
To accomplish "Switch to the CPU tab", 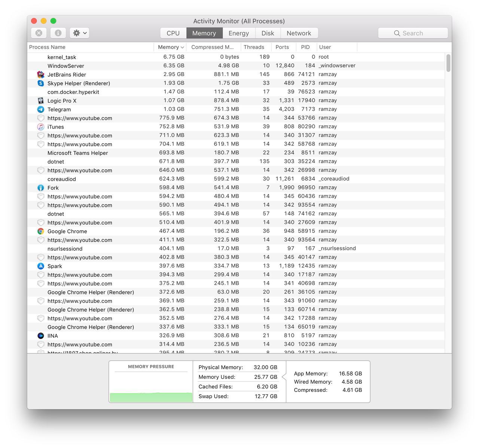I will click(x=173, y=33).
